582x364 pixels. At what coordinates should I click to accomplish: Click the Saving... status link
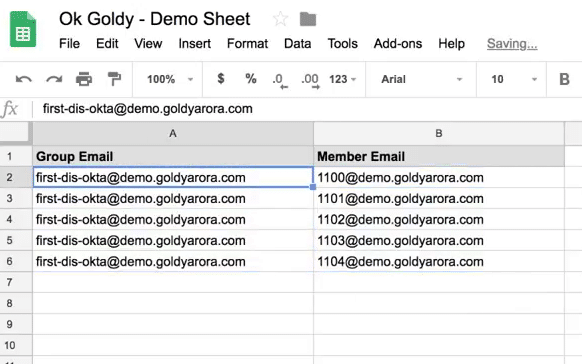[x=512, y=44]
